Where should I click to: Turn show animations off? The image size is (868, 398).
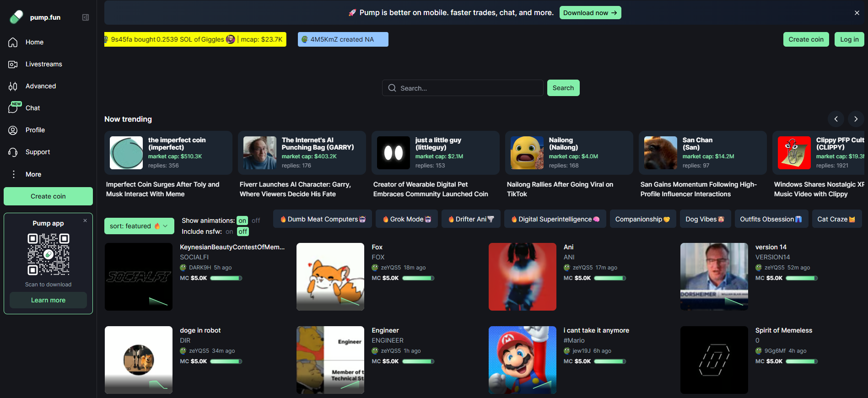tap(256, 221)
